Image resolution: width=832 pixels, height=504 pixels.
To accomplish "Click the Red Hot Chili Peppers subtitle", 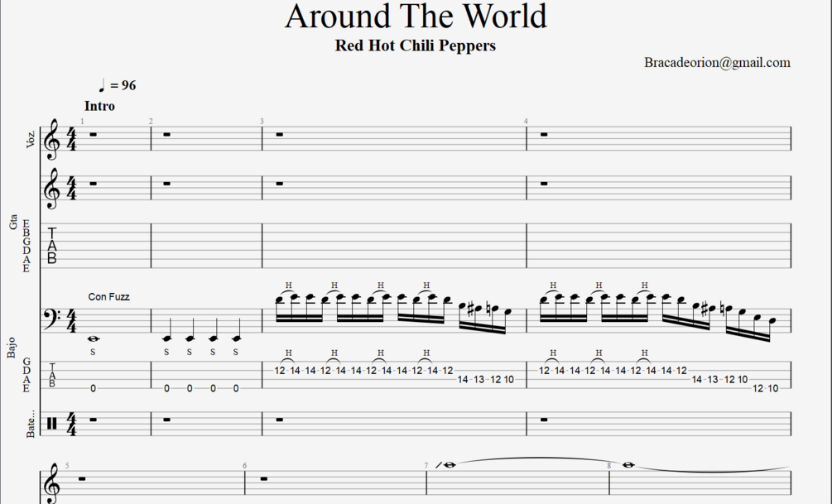I will [x=416, y=46].
